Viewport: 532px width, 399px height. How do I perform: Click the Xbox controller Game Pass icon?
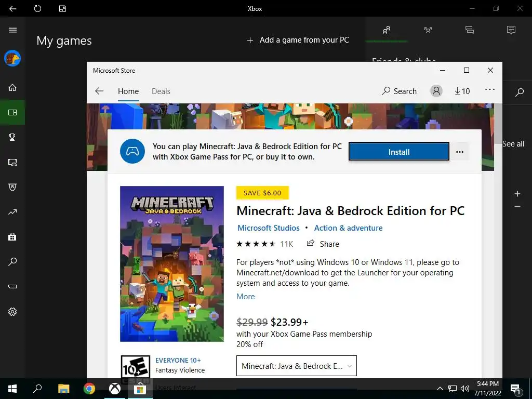[132, 151]
